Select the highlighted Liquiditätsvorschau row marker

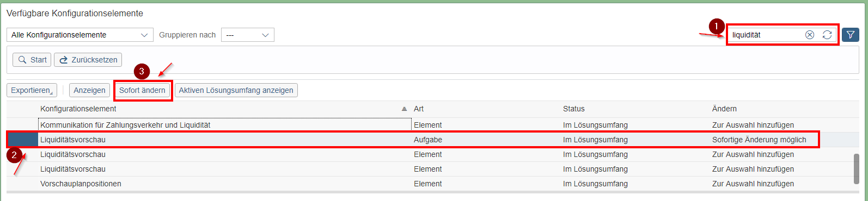point(22,140)
